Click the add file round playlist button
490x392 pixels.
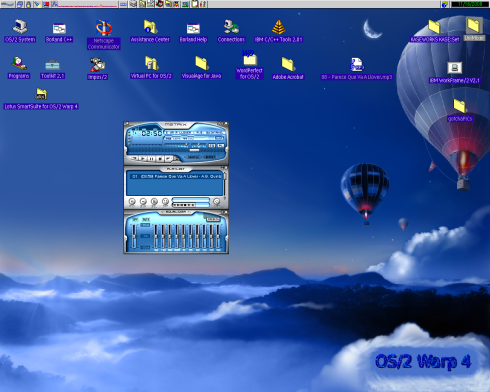coord(132,201)
